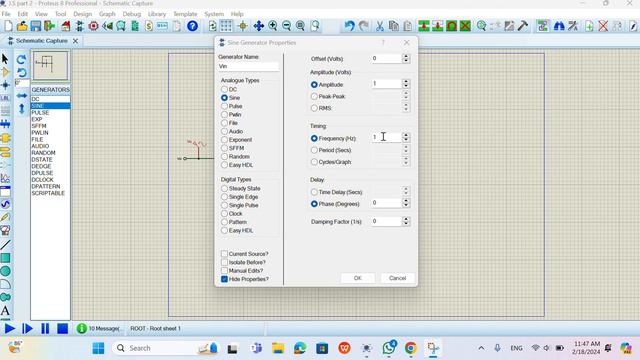Toggle the grid display icon
Screen dimensions: 640x360
coord(226,26)
